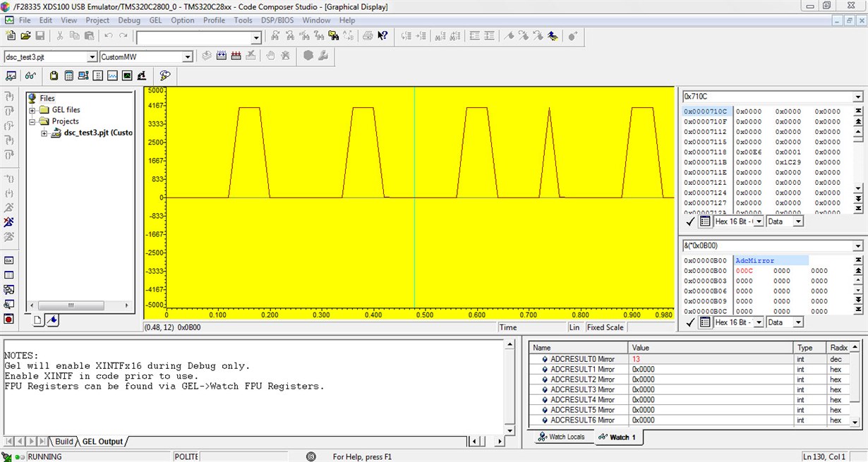The width and height of the screenshot is (868, 462).
Task: Open the CustomMW build configuration dropdown
Action: (x=187, y=56)
